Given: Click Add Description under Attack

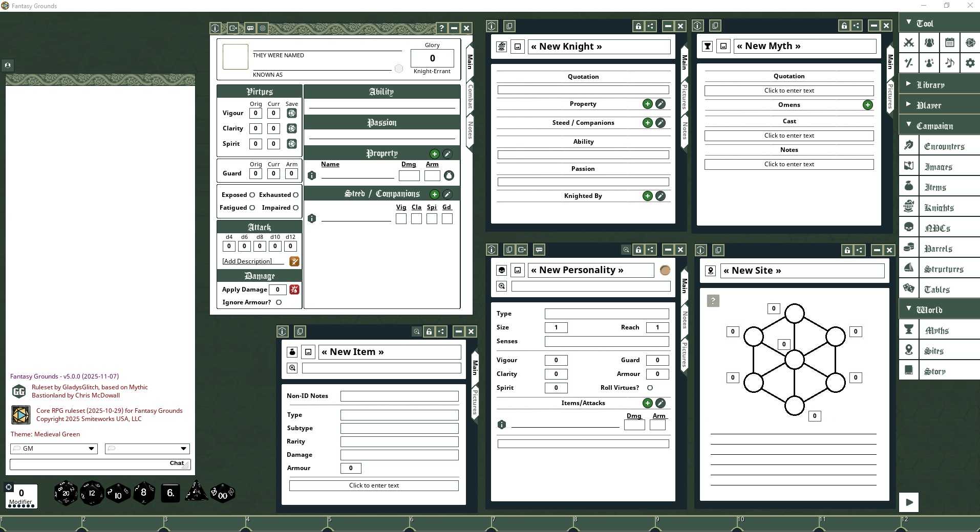Looking at the screenshot, I should [x=247, y=261].
